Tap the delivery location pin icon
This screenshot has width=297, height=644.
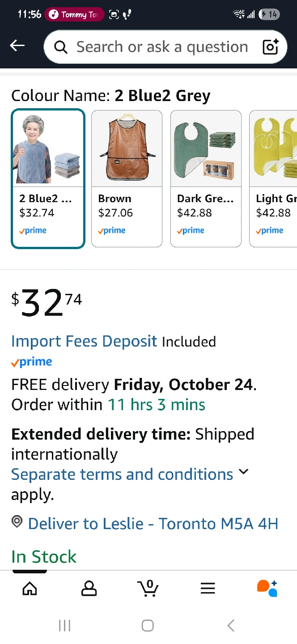[x=17, y=522]
